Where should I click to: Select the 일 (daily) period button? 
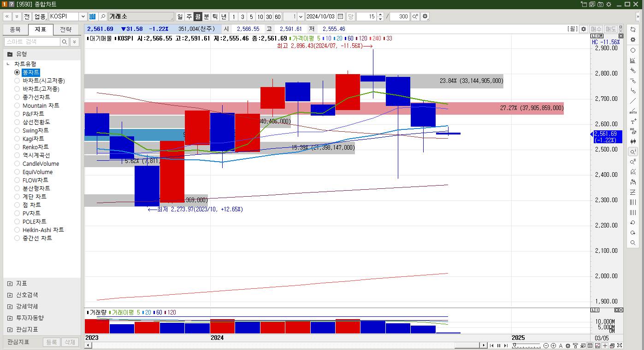tap(180, 16)
